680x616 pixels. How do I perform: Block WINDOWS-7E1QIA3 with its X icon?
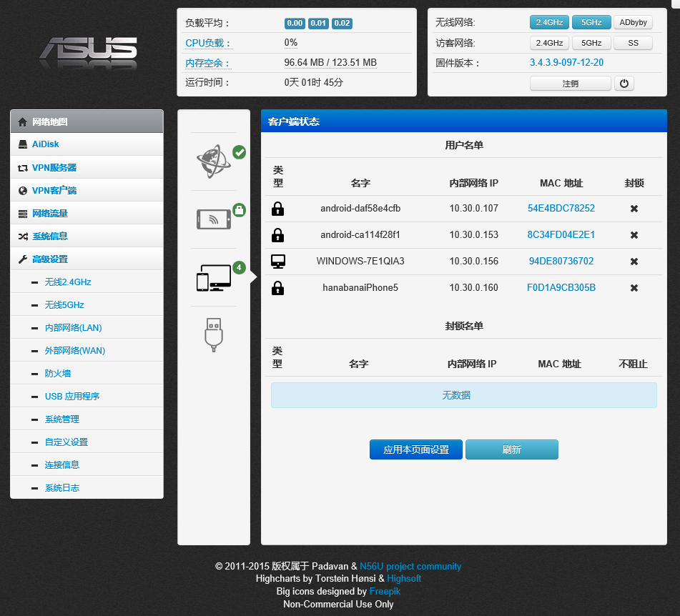634,262
